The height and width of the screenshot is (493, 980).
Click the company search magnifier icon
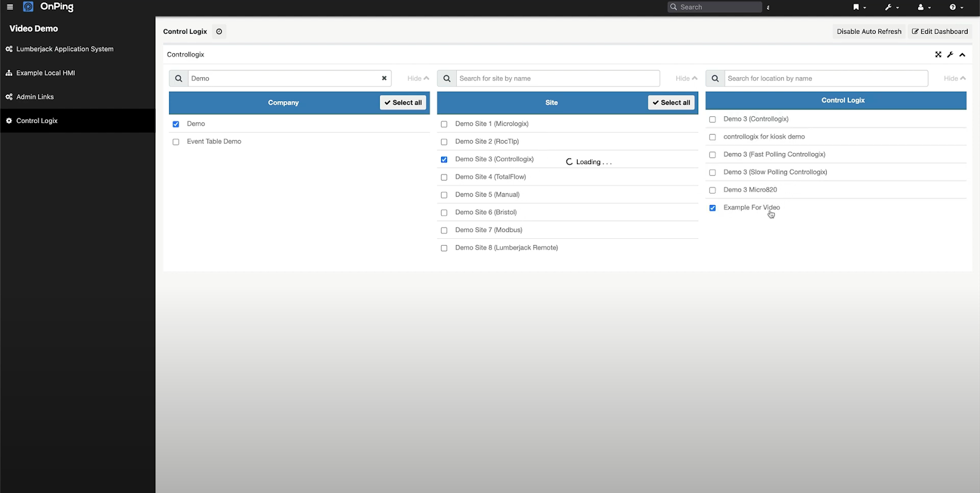(178, 78)
